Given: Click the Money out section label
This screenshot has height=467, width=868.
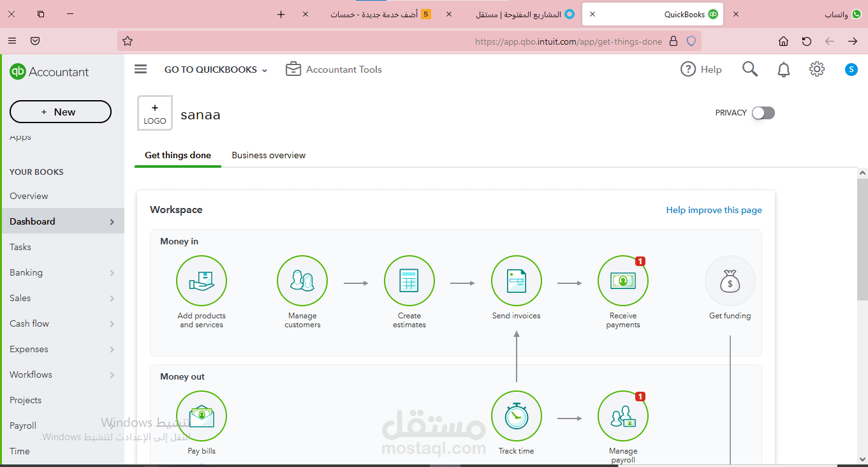Looking at the screenshot, I should [182, 376].
